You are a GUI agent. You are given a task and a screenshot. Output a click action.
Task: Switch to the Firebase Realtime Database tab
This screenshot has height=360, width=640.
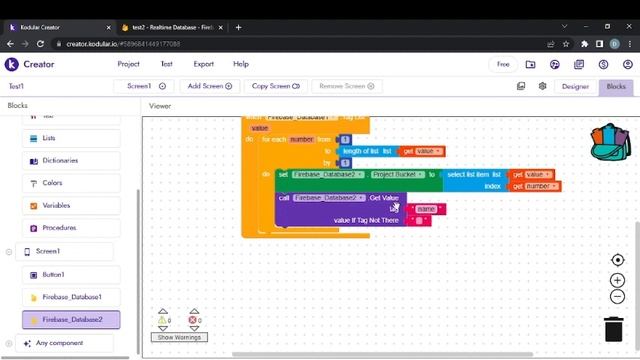[172, 27]
